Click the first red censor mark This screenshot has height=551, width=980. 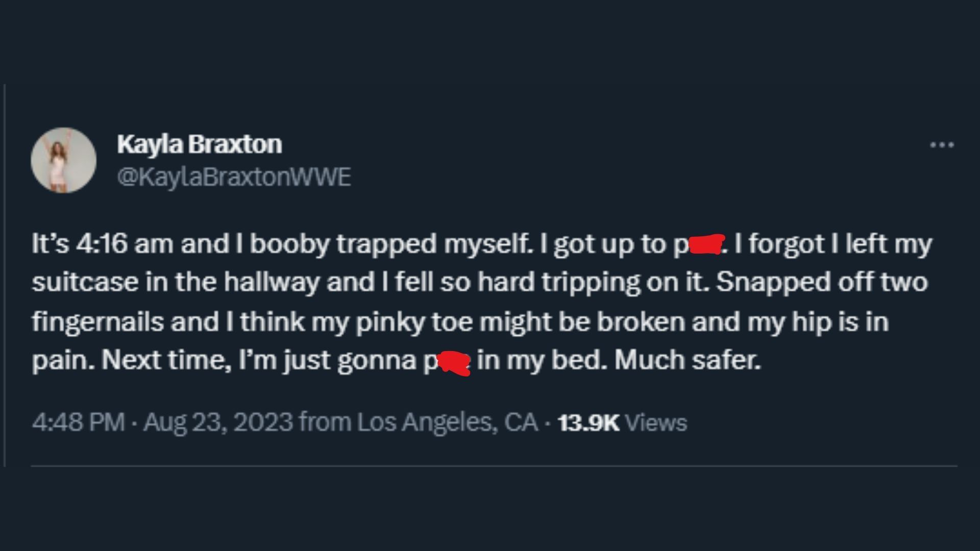pos(706,244)
